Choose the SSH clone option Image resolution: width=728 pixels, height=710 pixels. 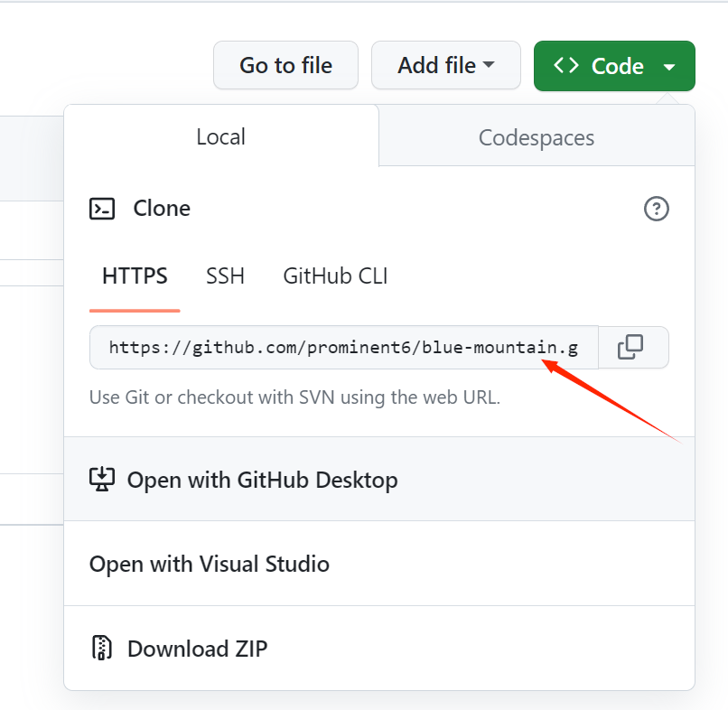225,276
